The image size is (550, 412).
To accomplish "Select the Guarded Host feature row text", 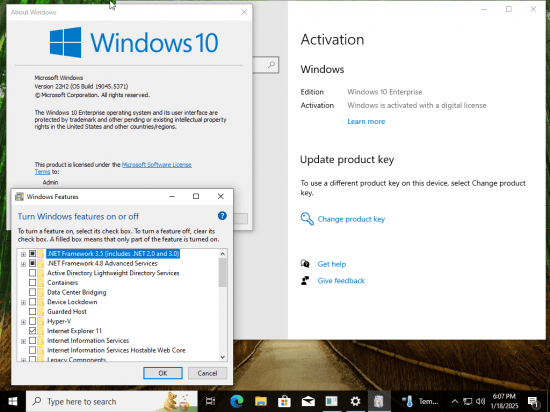I will tap(67, 311).
